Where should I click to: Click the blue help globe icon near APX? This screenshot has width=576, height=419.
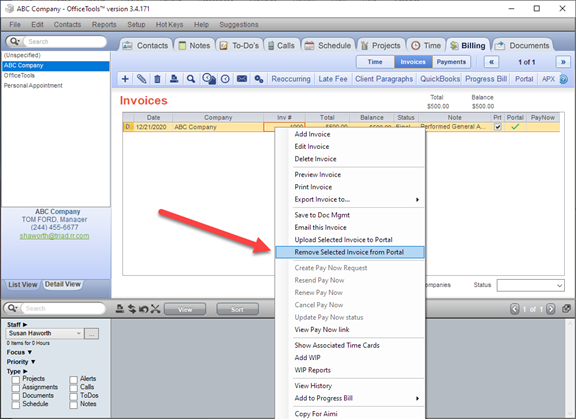(x=564, y=79)
